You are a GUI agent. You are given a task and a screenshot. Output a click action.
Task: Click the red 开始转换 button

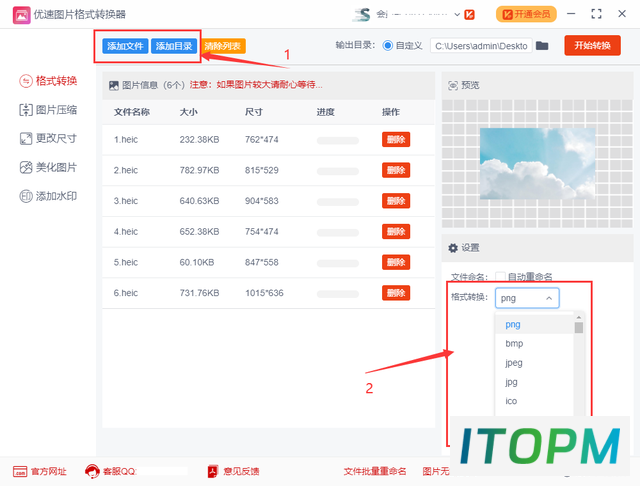(592, 45)
